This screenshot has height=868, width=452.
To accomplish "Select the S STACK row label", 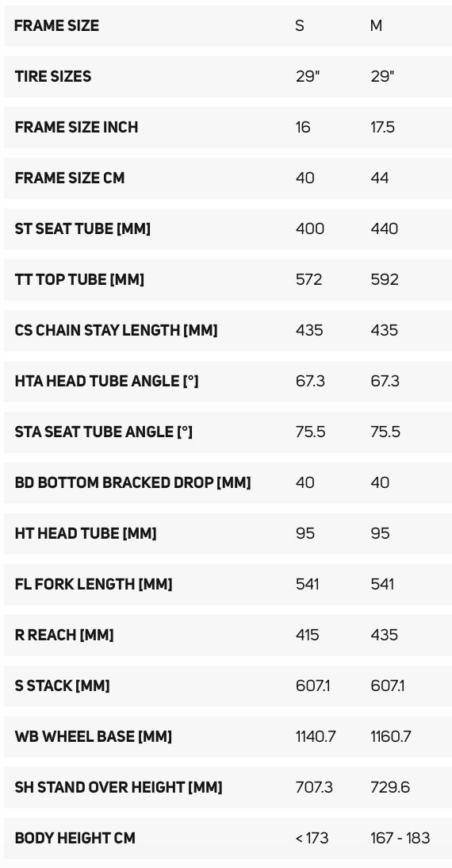I will tap(62, 686).
